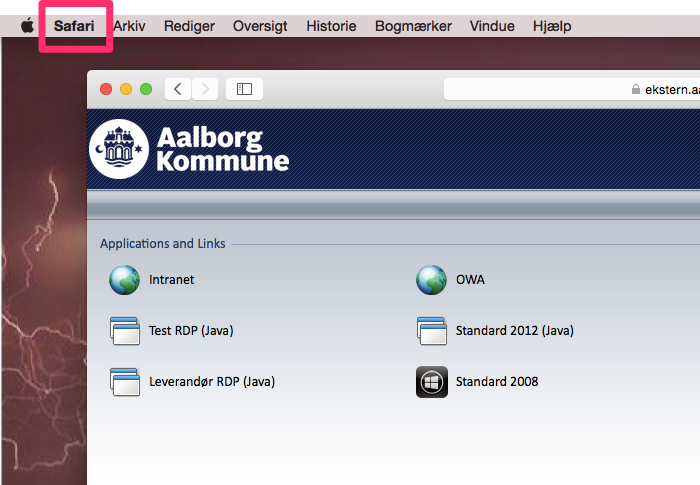
Task: Launch Standard 2012 (Java)
Action: (x=515, y=330)
